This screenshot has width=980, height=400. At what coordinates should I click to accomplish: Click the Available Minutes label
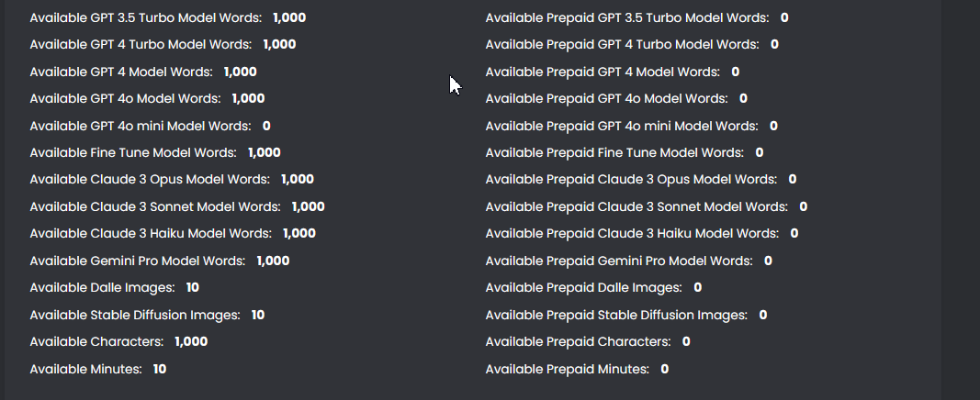[85, 369]
